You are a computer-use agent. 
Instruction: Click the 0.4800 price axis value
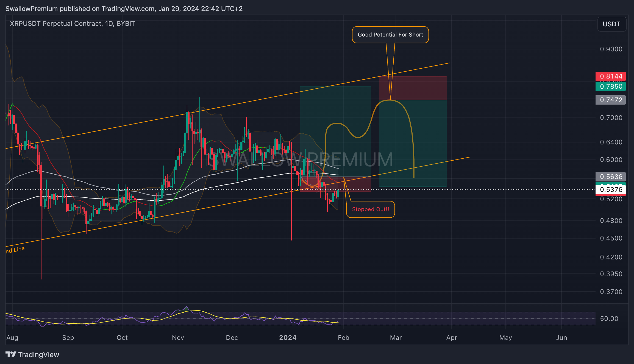(x=611, y=221)
